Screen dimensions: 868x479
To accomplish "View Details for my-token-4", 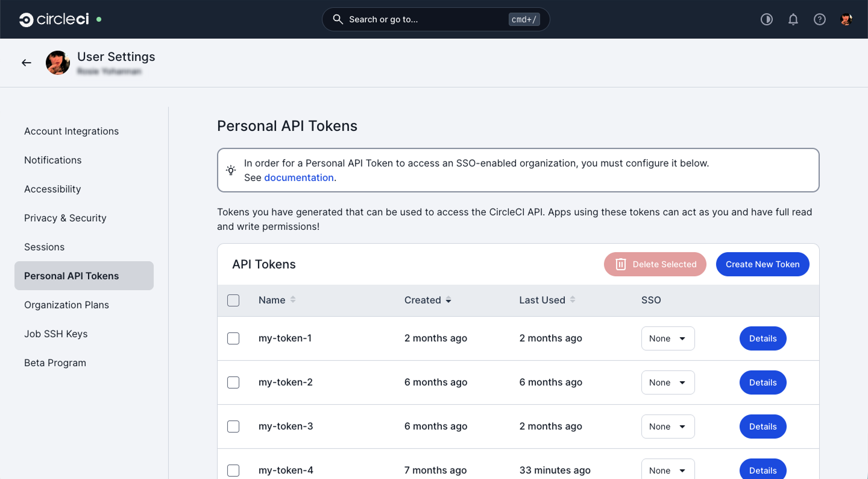I will (763, 470).
